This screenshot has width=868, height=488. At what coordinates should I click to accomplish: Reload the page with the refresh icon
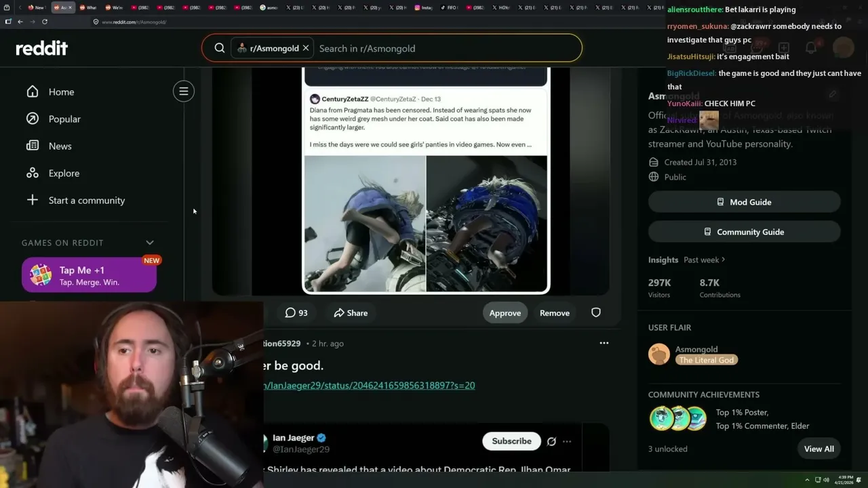click(45, 22)
